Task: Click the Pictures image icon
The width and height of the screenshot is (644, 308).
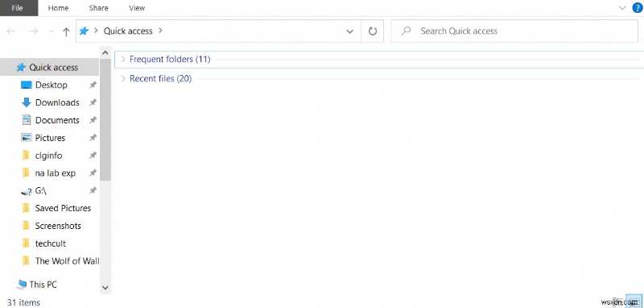Action: tap(26, 138)
